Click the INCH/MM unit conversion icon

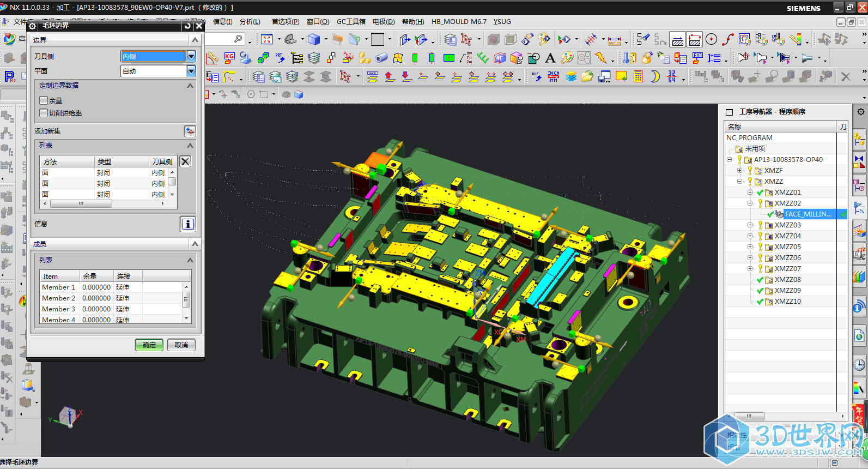(554, 77)
